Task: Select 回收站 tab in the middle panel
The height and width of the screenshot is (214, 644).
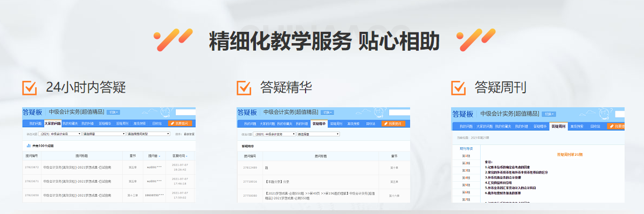Action: pyautogui.click(x=371, y=123)
